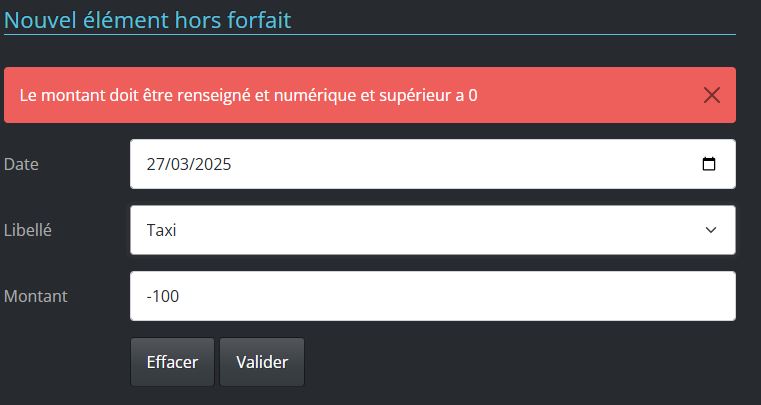Submit the form with Valider button
The image size is (761, 405).
pyautogui.click(x=262, y=362)
